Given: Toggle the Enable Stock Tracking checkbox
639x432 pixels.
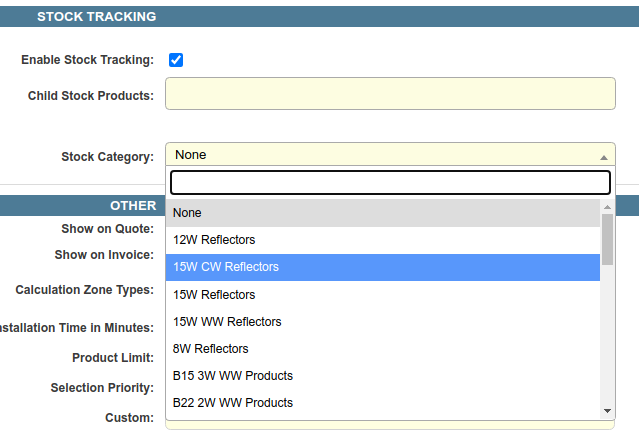Looking at the screenshot, I should point(176,60).
